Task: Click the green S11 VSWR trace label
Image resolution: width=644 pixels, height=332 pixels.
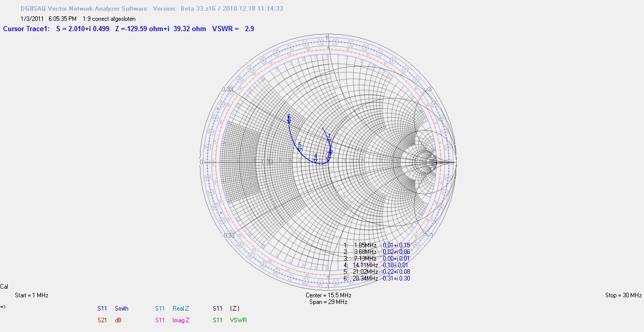Action: pos(230,320)
